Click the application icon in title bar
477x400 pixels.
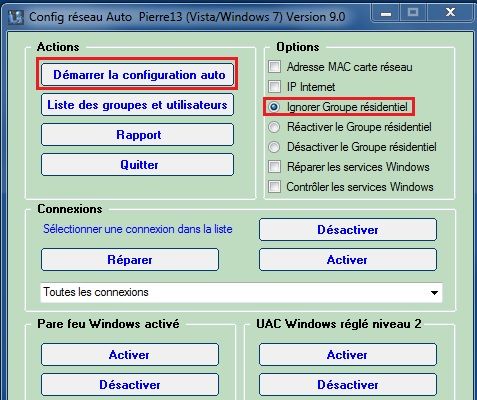pyautogui.click(x=16, y=17)
